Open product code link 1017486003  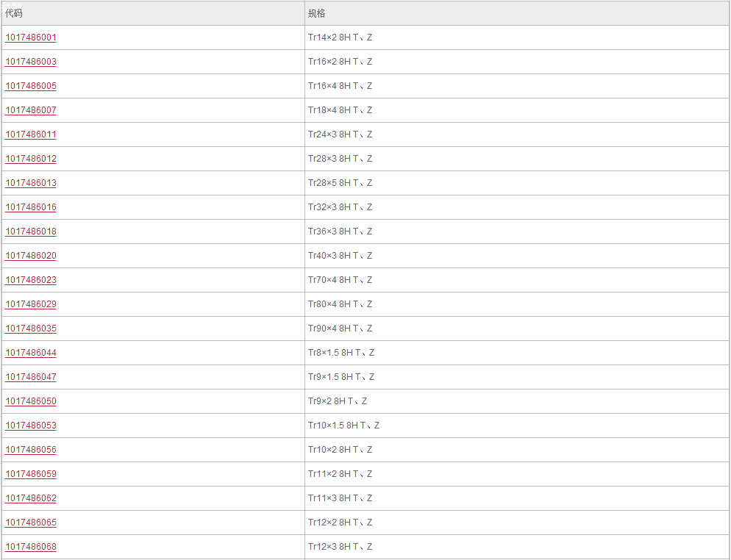click(x=31, y=62)
